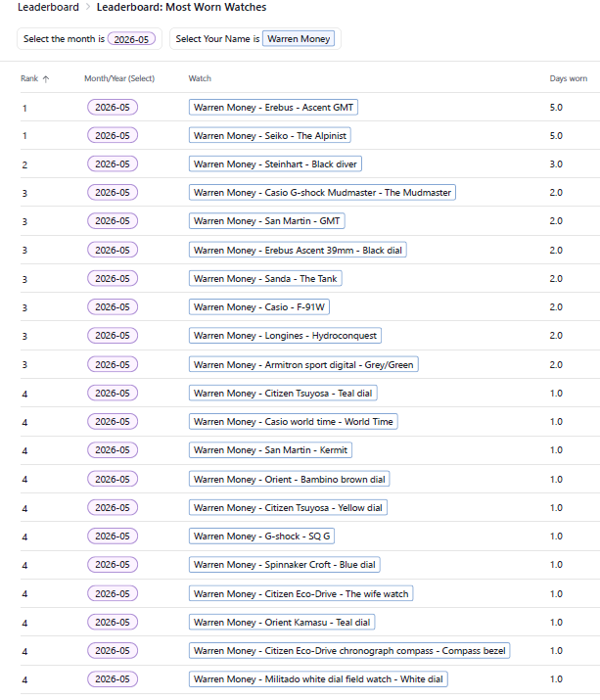Click the 1.0 days worn in Militado row
This screenshot has height=700, width=600.
556,679
